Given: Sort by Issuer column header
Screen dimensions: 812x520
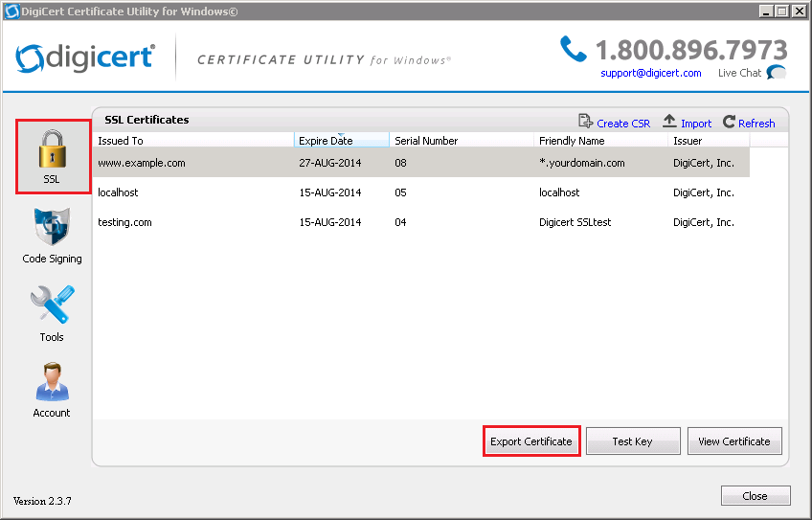Looking at the screenshot, I should 709,141.
